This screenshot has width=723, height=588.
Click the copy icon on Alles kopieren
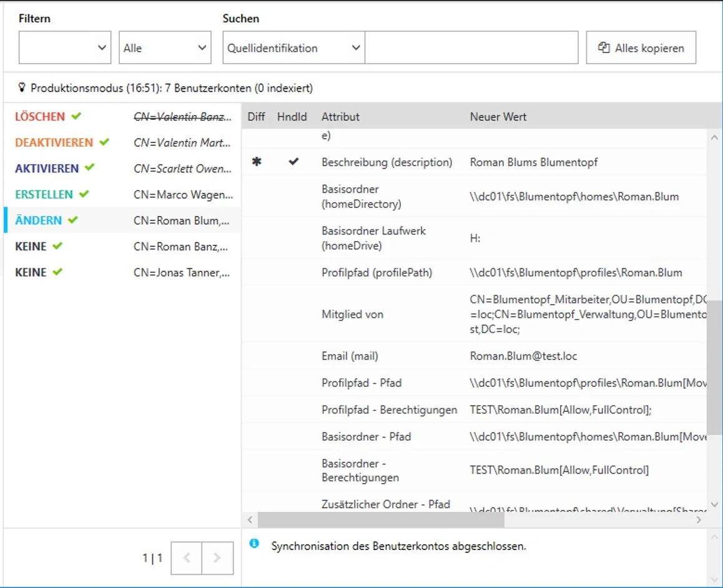point(602,47)
